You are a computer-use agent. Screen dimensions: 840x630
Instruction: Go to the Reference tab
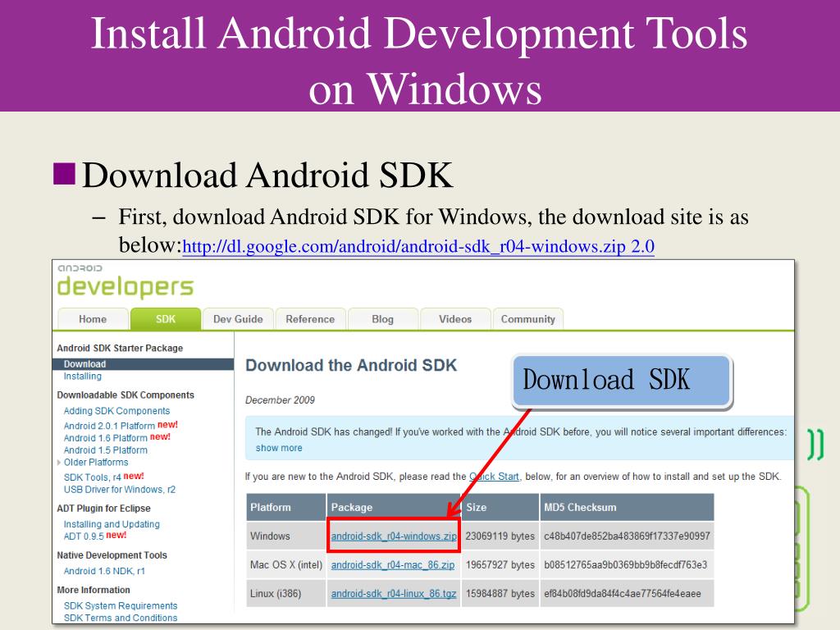310,319
